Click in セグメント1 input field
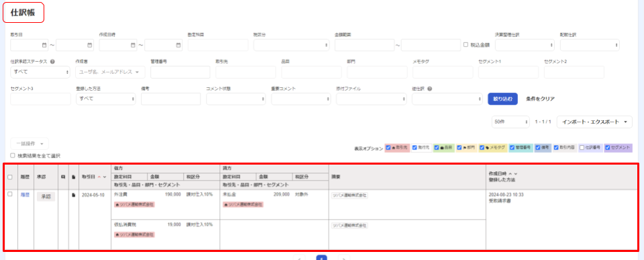The width and height of the screenshot is (644, 260). click(x=508, y=72)
